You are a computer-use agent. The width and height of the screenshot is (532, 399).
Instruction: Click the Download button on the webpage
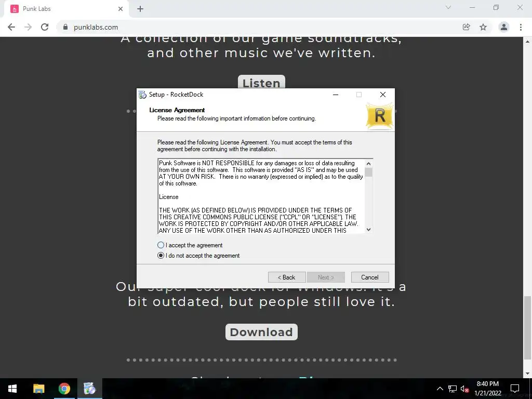261,332
